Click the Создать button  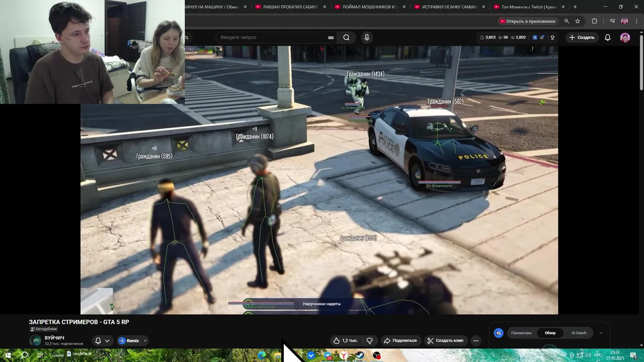[582, 38]
